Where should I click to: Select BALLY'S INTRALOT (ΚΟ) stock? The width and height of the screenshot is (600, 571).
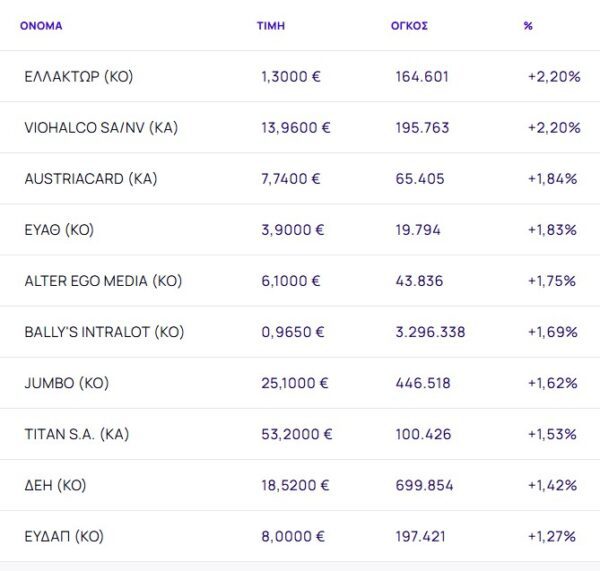click(104, 332)
